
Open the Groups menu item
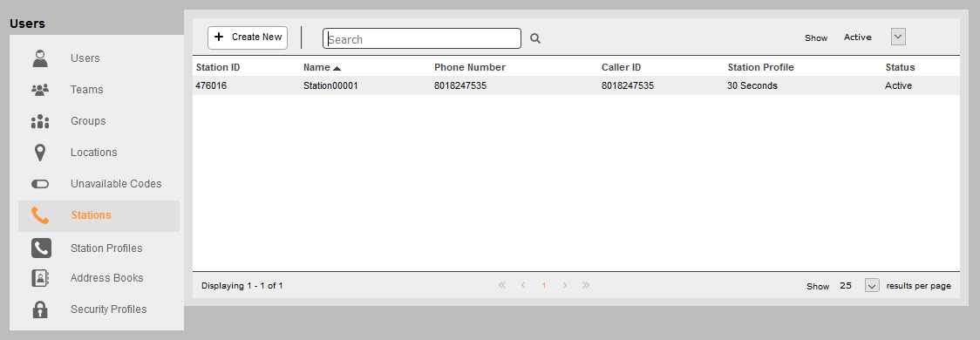88,120
